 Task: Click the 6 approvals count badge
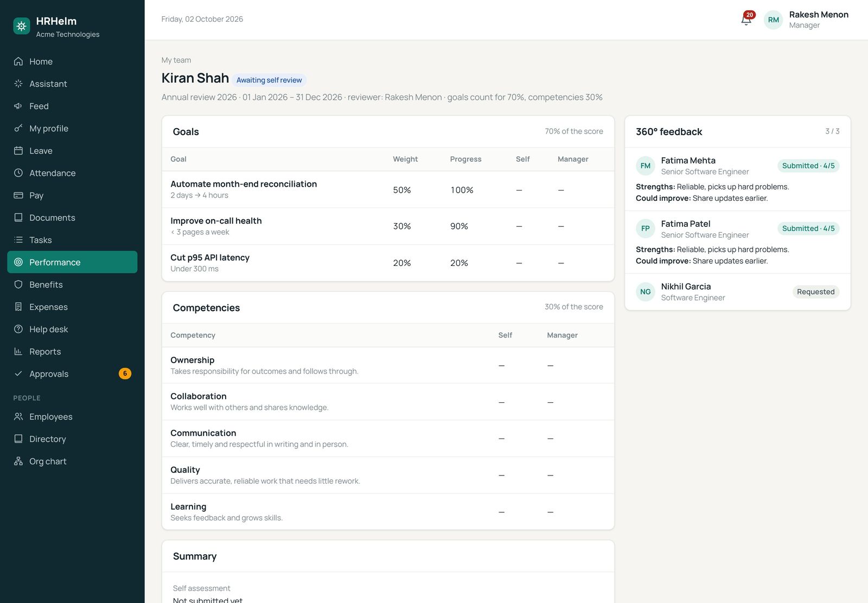pyautogui.click(x=125, y=373)
